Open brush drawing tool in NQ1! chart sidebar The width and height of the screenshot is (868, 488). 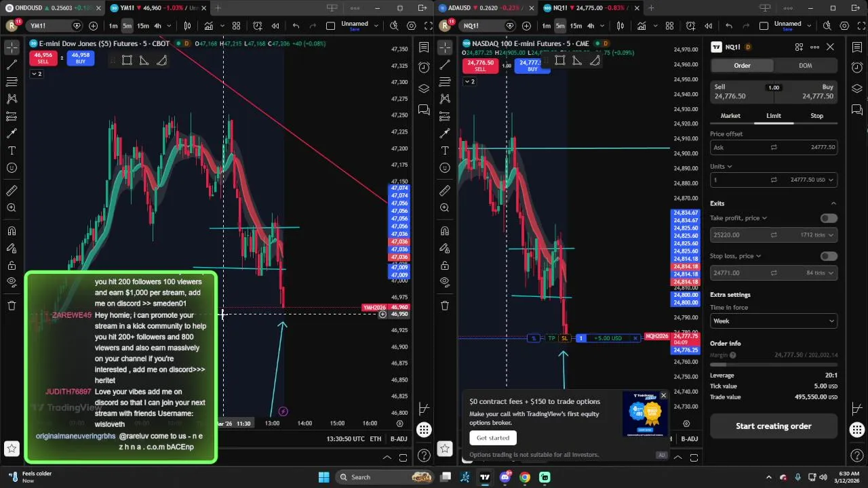tap(445, 134)
